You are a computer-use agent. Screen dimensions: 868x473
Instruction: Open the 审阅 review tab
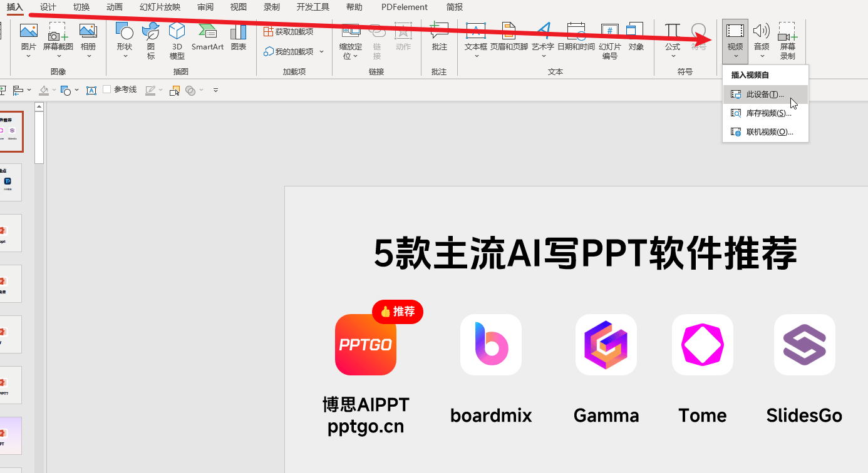205,7
